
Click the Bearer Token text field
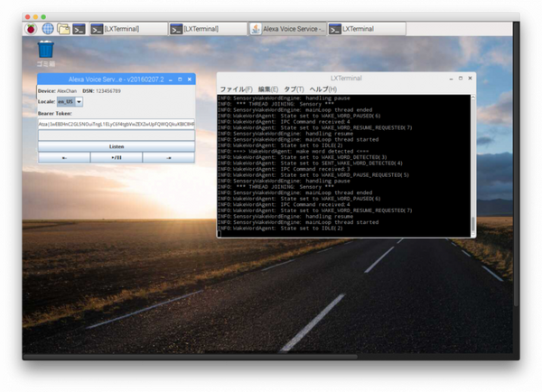coord(117,124)
